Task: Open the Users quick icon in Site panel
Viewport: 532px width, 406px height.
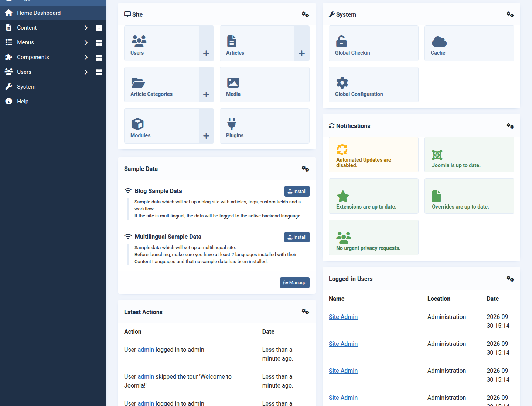Action: [161, 43]
